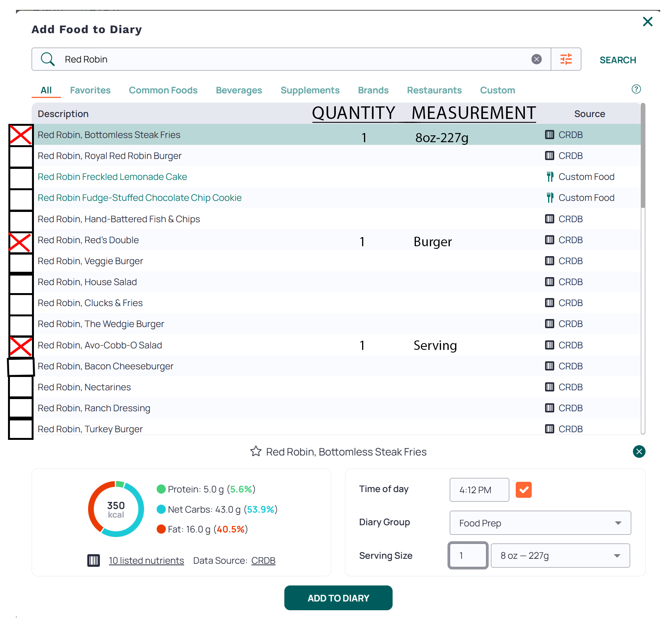This screenshot has width=672, height=619.
Task: Click the CRDB icon for The Wedgie Burger
Action: point(549,324)
